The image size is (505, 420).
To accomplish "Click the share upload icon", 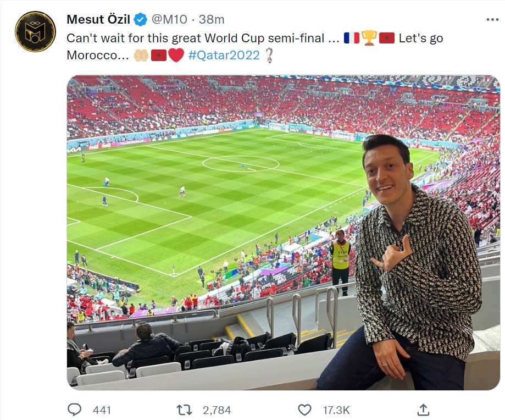I will 423,410.
